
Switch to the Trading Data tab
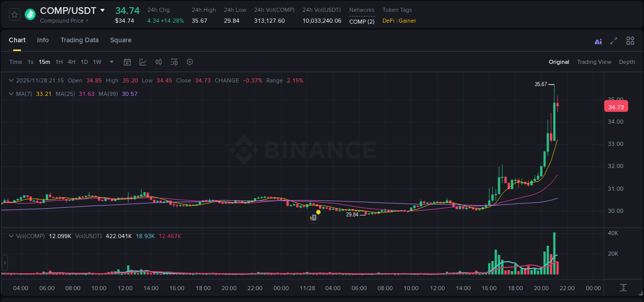coord(79,40)
